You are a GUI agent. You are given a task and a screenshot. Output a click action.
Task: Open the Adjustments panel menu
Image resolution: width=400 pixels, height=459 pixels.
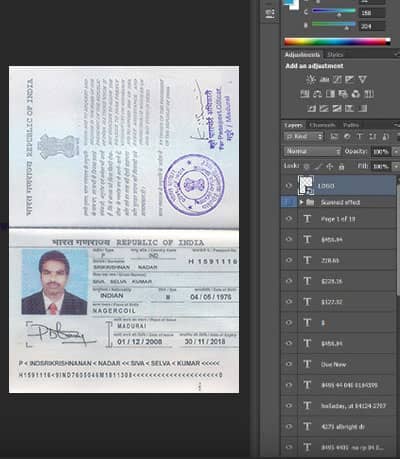pos(397,54)
